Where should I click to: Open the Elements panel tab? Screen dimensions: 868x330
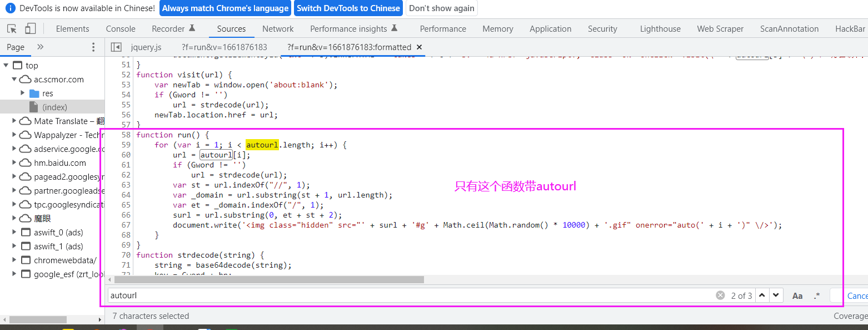coord(72,29)
